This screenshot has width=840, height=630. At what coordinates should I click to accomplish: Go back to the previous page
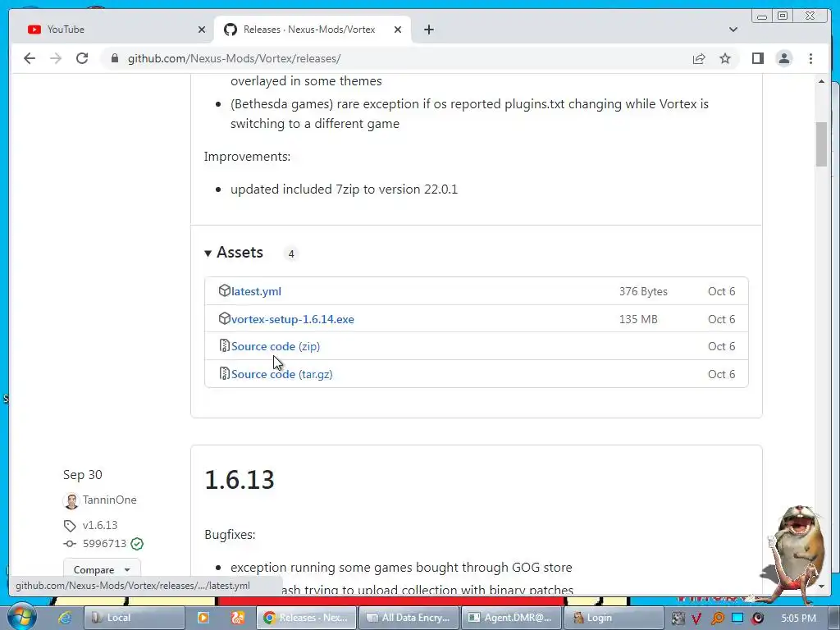[30, 58]
